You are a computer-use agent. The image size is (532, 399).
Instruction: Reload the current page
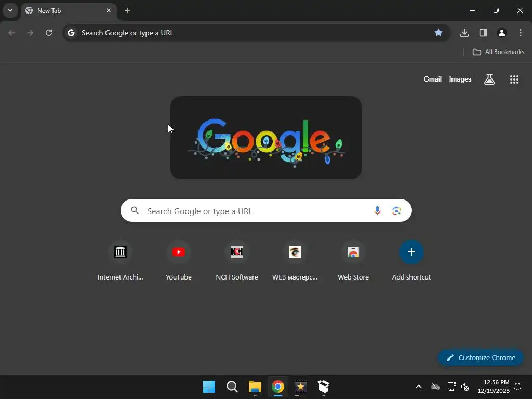[49, 33]
